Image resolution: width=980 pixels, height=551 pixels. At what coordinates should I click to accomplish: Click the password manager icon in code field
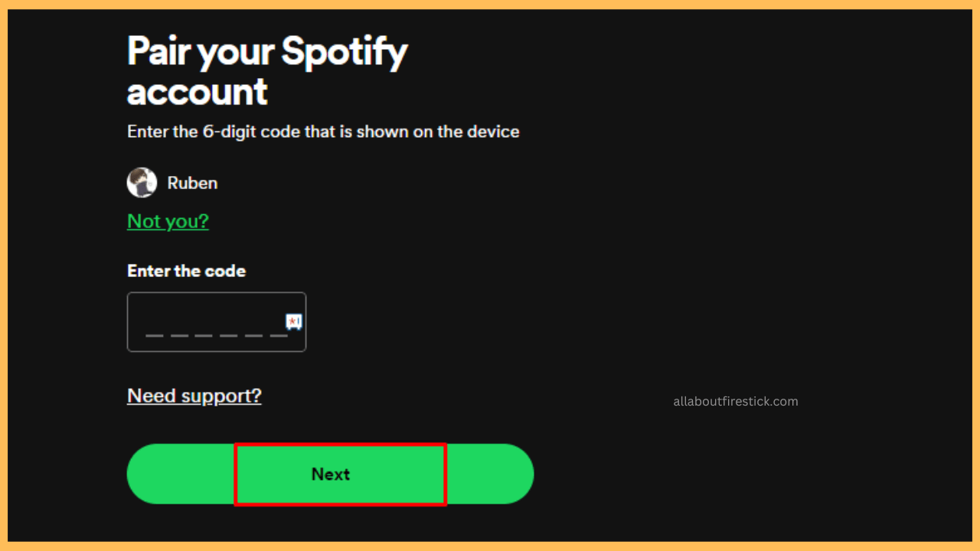click(294, 321)
